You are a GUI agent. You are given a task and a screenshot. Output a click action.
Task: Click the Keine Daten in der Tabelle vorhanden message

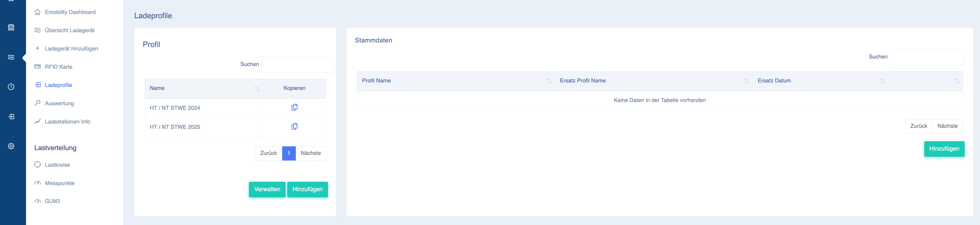(660, 100)
